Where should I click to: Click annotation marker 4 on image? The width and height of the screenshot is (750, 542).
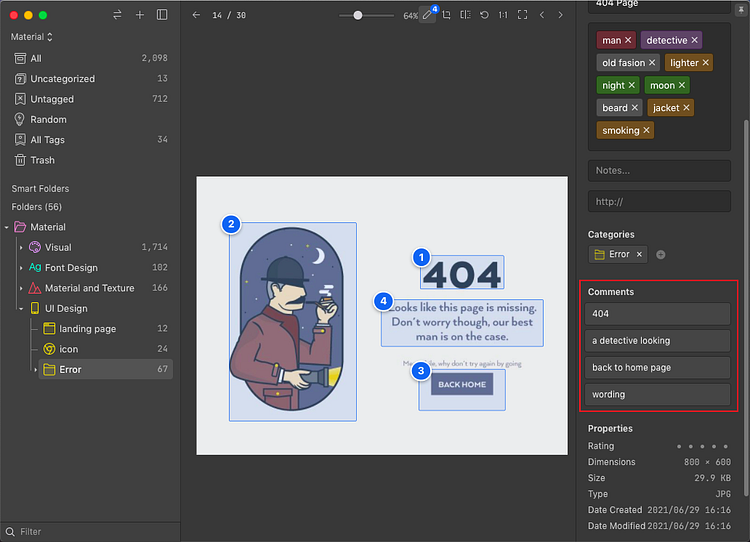coord(383,301)
